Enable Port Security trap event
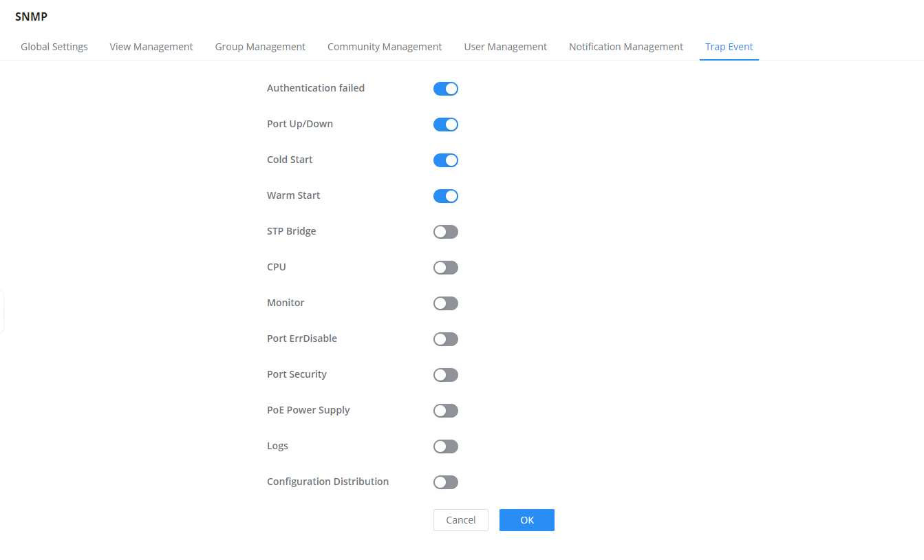The height and width of the screenshot is (560, 924). point(446,375)
